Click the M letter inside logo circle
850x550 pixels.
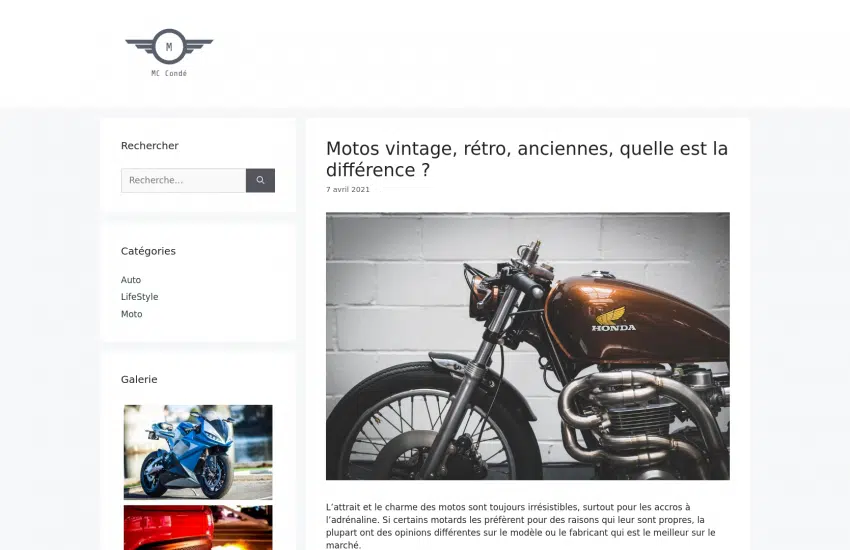(169, 47)
